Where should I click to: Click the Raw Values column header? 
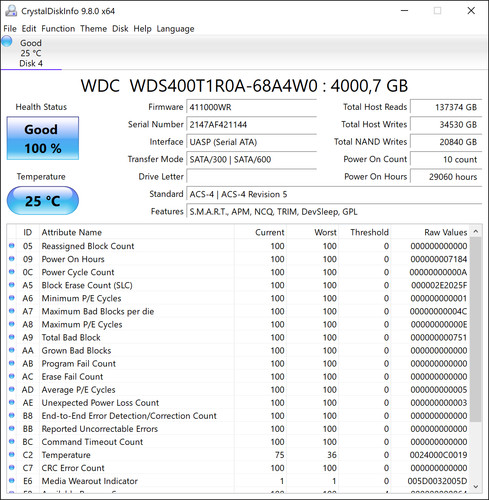pos(430,232)
